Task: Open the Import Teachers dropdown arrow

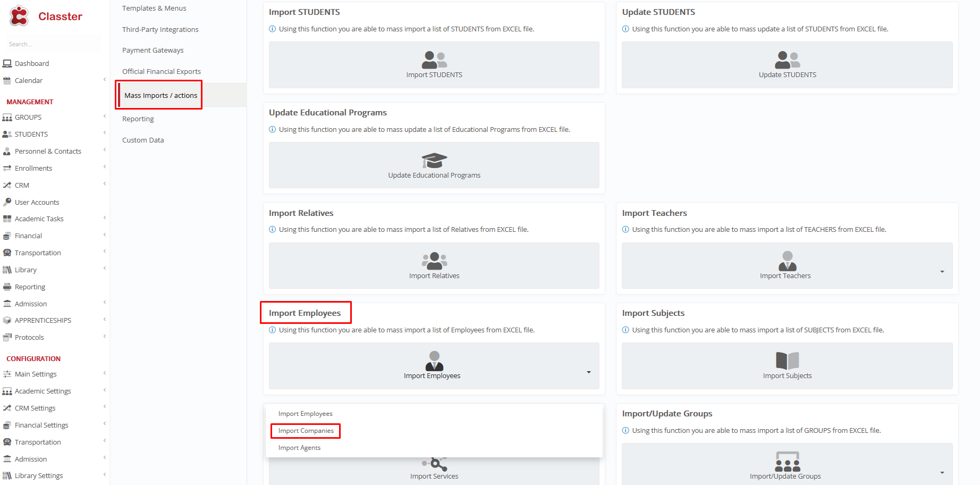Action: click(x=942, y=272)
